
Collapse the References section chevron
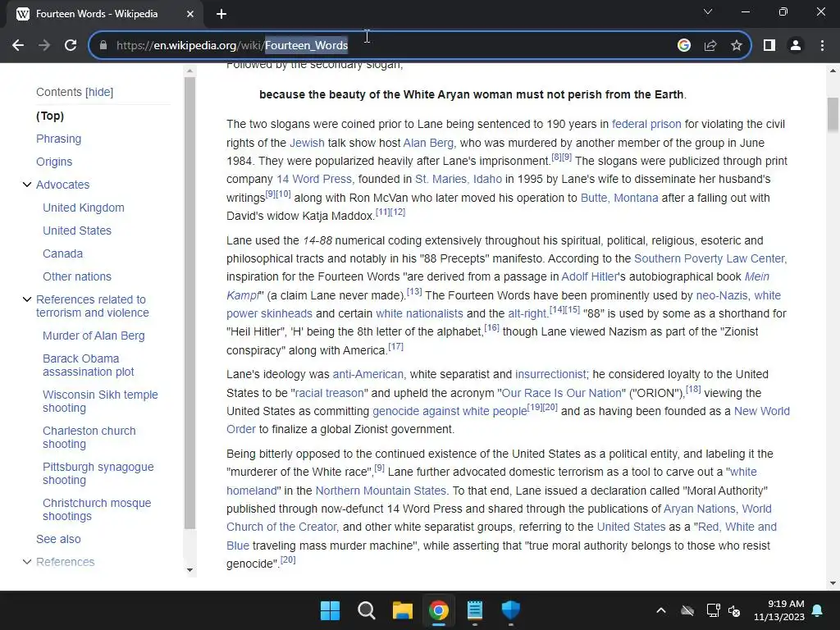(27, 562)
